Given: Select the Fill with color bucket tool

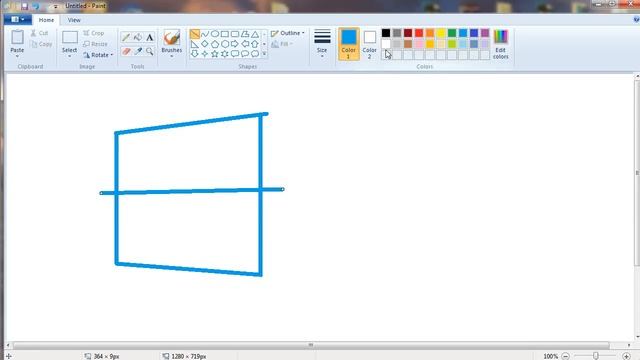Looking at the screenshot, I should tap(138, 38).
